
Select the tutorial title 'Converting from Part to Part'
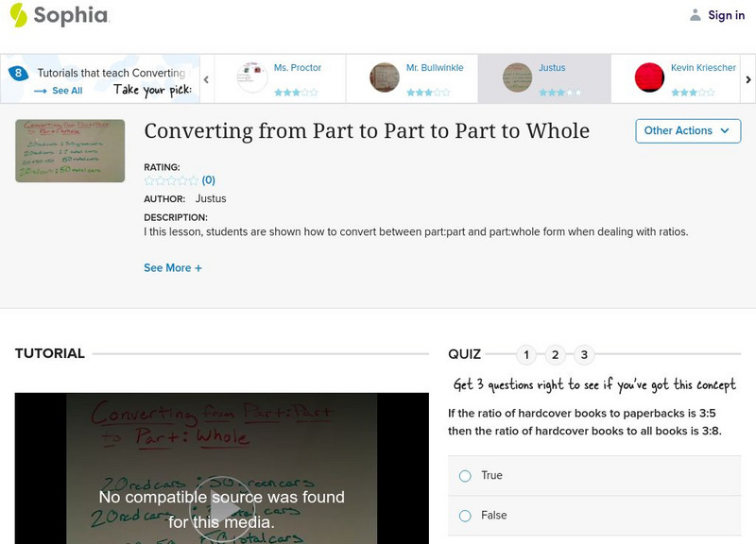367,131
